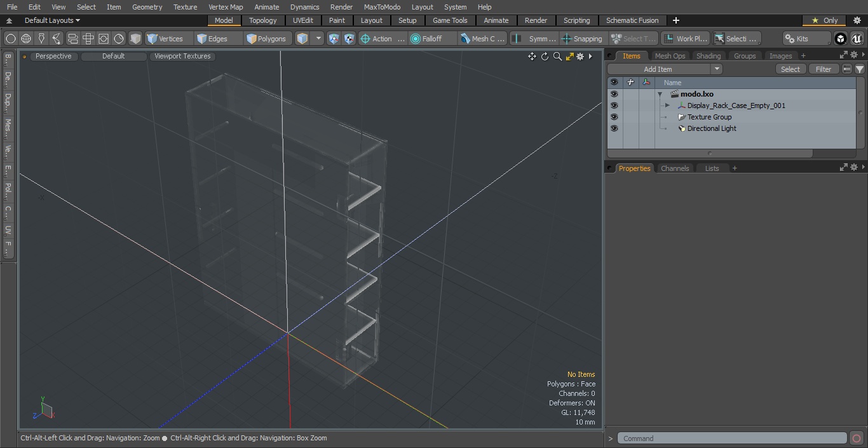Open the Selection options button
The image size is (868, 448).
pos(736,39)
